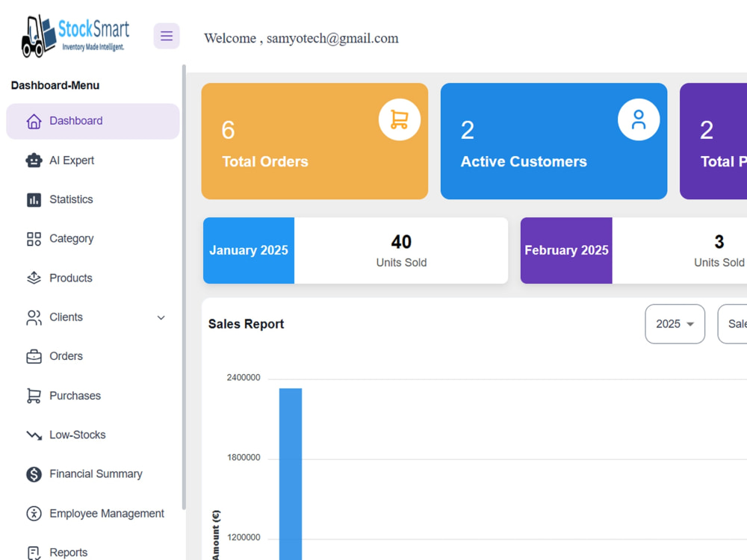Open the Sales type dropdown in Sales Report
Viewport: 747px width, 560px height.
(x=732, y=324)
